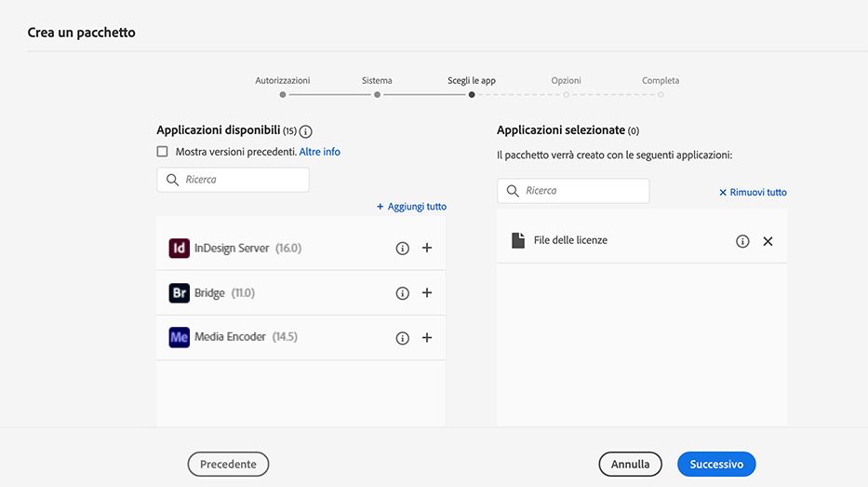
Task: Show info for InDesign Server
Action: (x=403, y=249)
